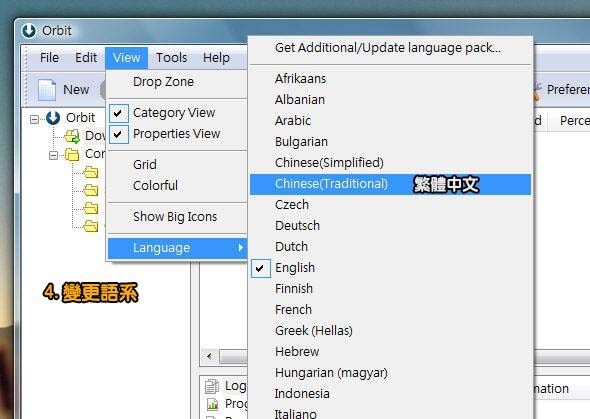Click the Preferences toolbar icon
This screenshot has height=419, width=590.
(x=537, y=91)
